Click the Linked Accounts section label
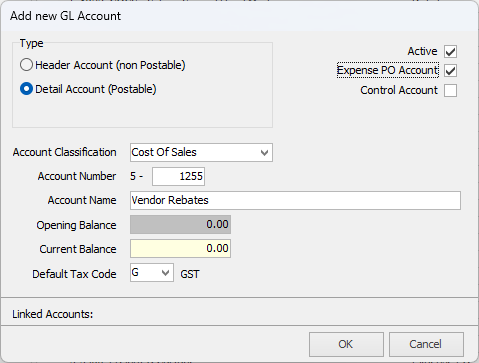Screen dimensions: 479x363 point(53,314)
